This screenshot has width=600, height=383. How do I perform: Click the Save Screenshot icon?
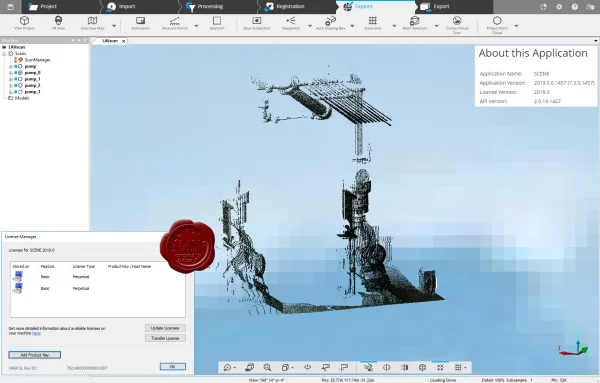[x=257, y=21]
